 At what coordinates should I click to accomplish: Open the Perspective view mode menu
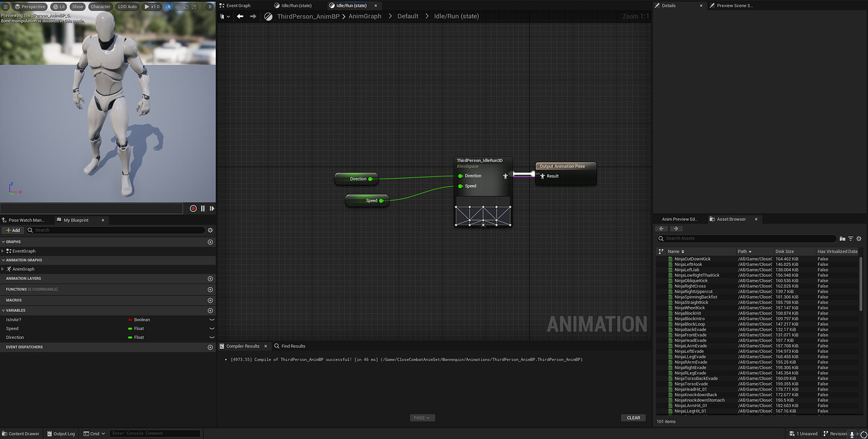[30, 6]
